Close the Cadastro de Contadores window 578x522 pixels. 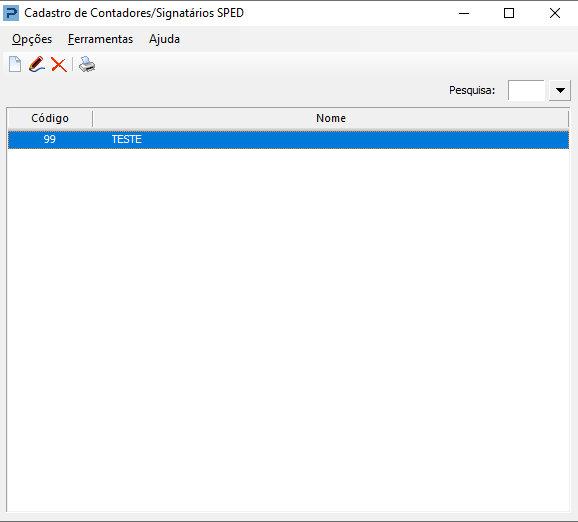(x=555, y=13)
